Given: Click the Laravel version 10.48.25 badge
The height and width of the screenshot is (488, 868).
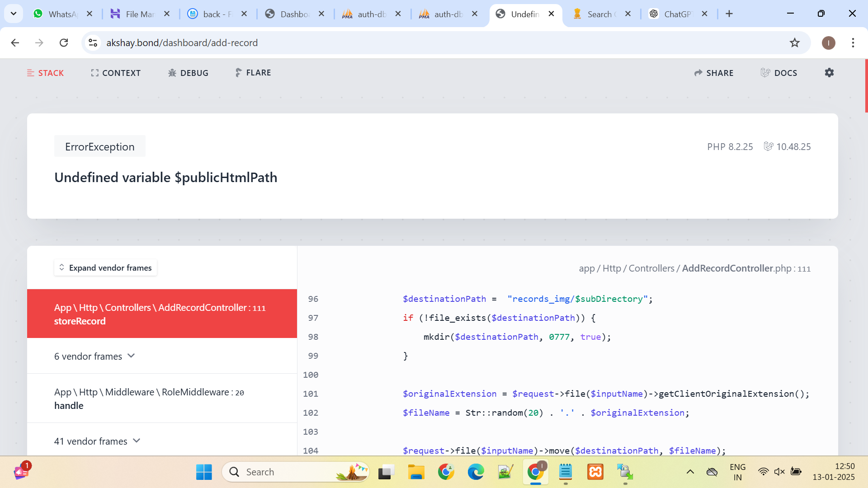Looking at the screenshot, I should pos(788,146).
